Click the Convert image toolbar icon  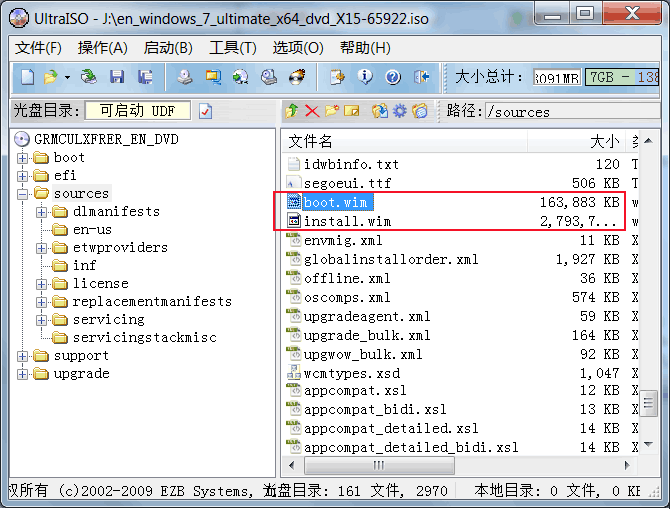click(241, 77)
